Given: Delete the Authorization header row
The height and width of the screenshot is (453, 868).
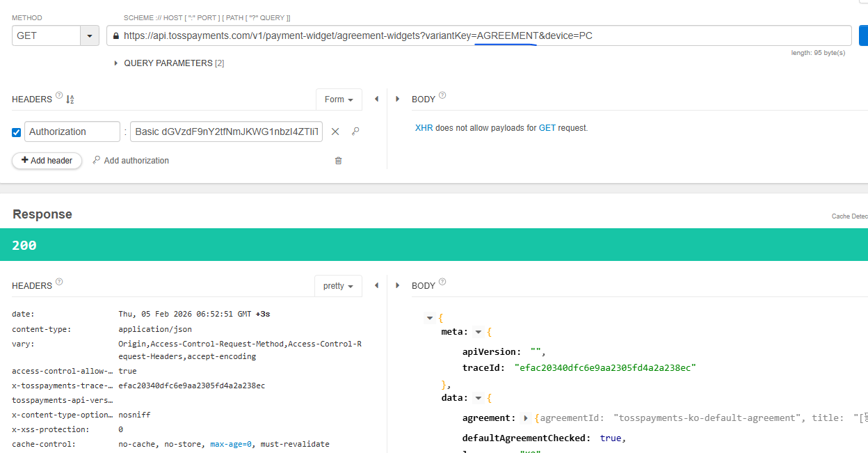Looking at the screenshot, I should point(335,132).
